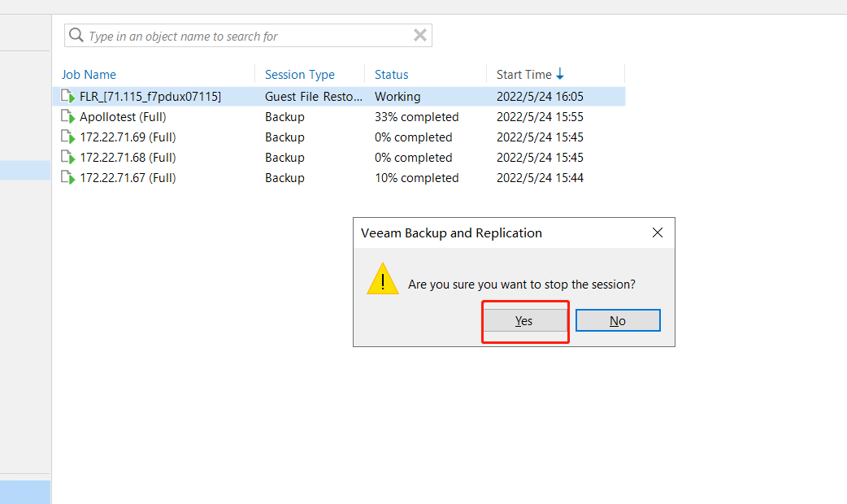Click the running icon beside FLR_[71.115_f7pdux07115]
The width and height of the screenshot is (847, 504).
(68, 96)
